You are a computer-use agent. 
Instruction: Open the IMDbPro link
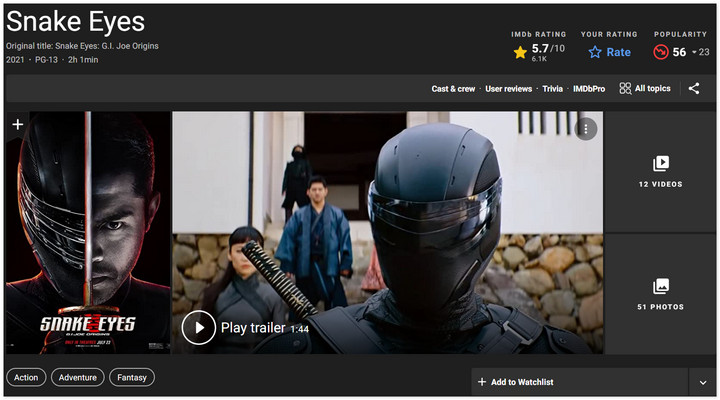pyautogui.click(x=589, y=89)
